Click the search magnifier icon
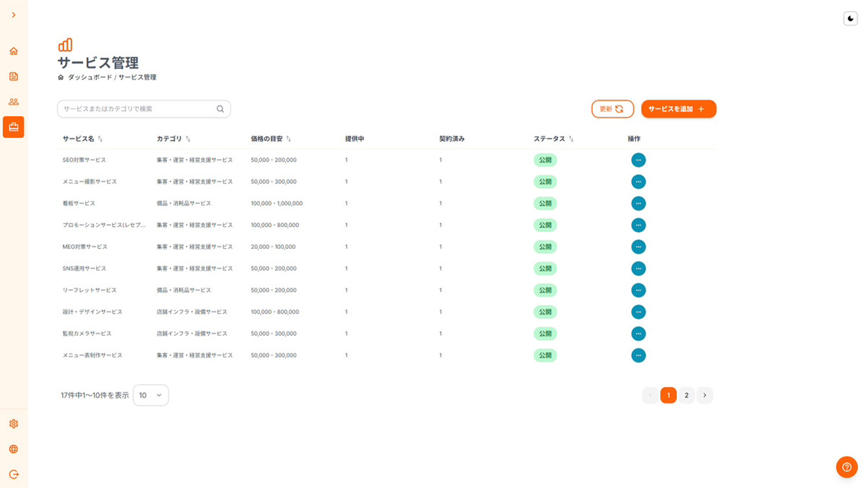868x488 pixels. (220, 109)
